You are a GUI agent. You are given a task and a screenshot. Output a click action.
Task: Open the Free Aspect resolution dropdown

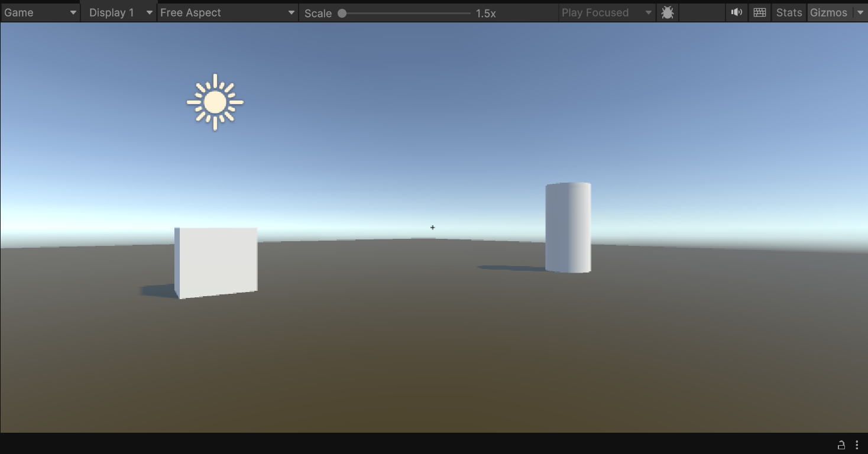pyautogui.click(x=228, y=12)
